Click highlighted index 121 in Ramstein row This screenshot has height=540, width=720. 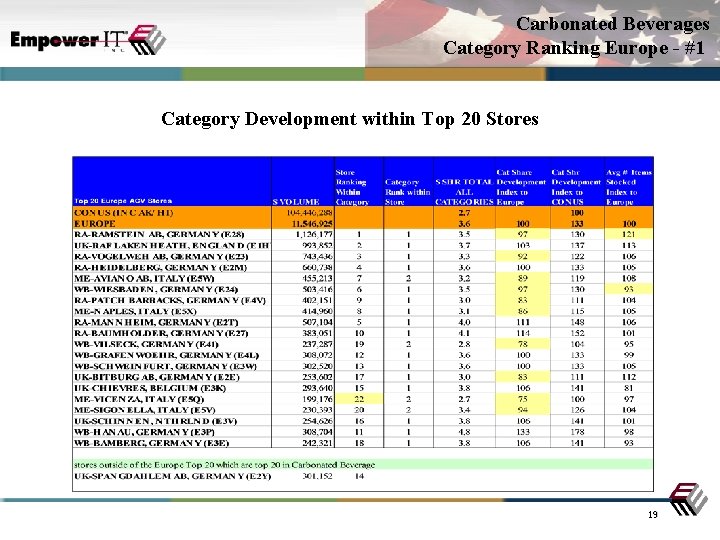tap(629, 235)
